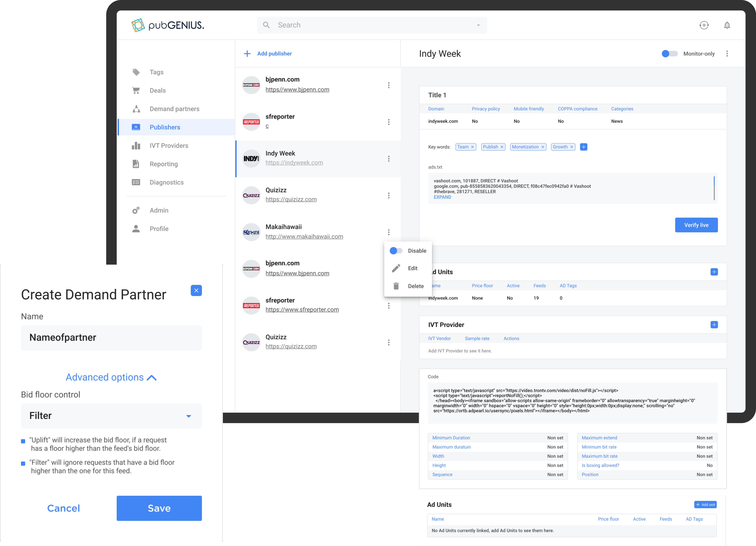The width and height of the screenshot is (756, 546).
Task: Close the Create Demand Partner dialog
Action: (x=196, y=290)
